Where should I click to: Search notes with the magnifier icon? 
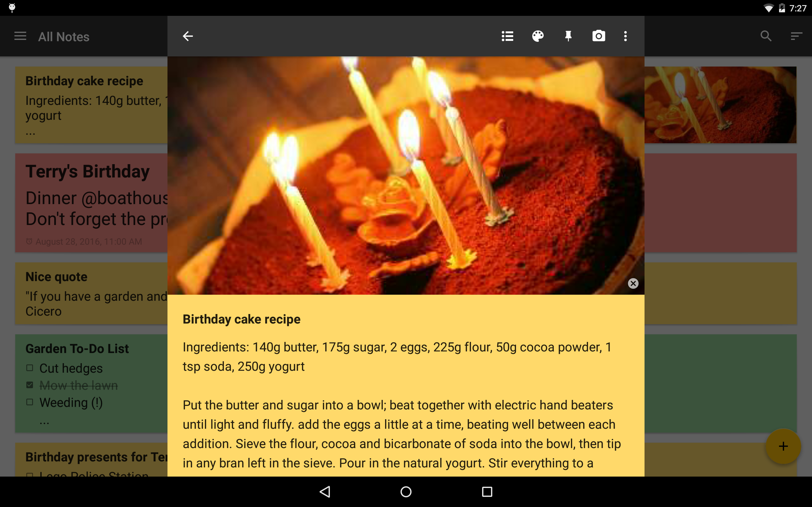click(x=766, y=36)
